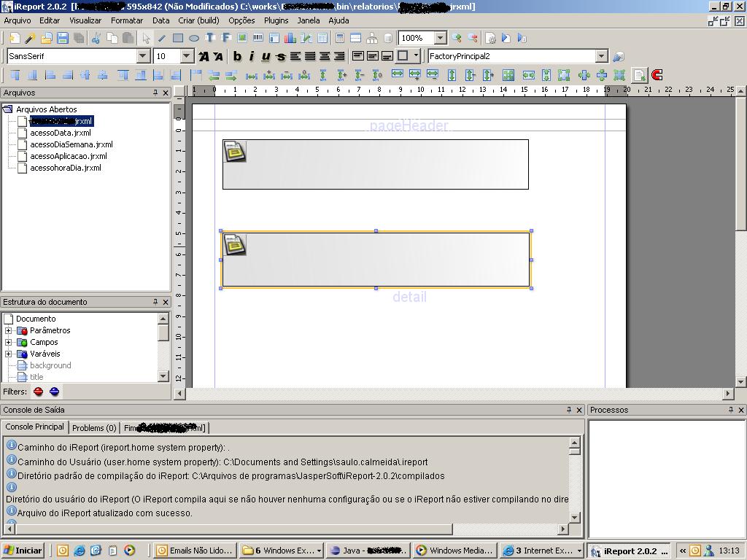The height and width of the screenshot is (560, 747).
Task: Click the red filter circle
Action: pyautogui.click(x=39, y=392)
